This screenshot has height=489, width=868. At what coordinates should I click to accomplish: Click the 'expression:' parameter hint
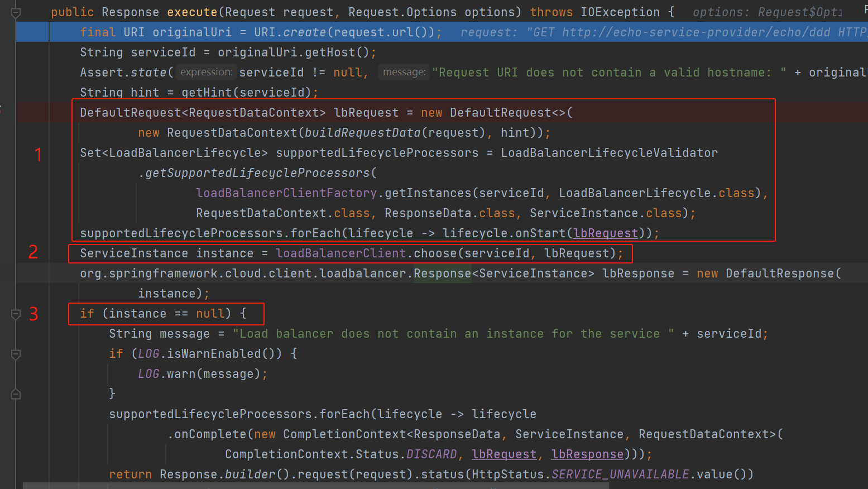pyautogui.click(x=206, y=72)
